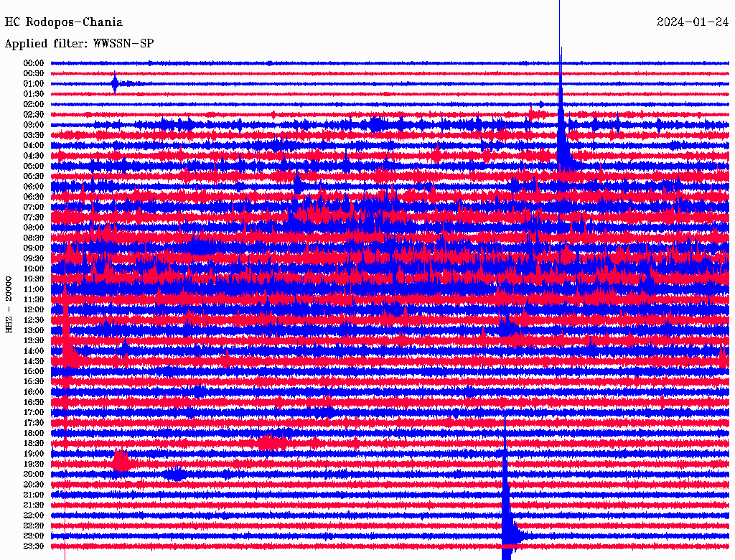Viewport: 735px width, 560px height.
Task: Click the 10:00 time label
Action: tap(34, 269)
